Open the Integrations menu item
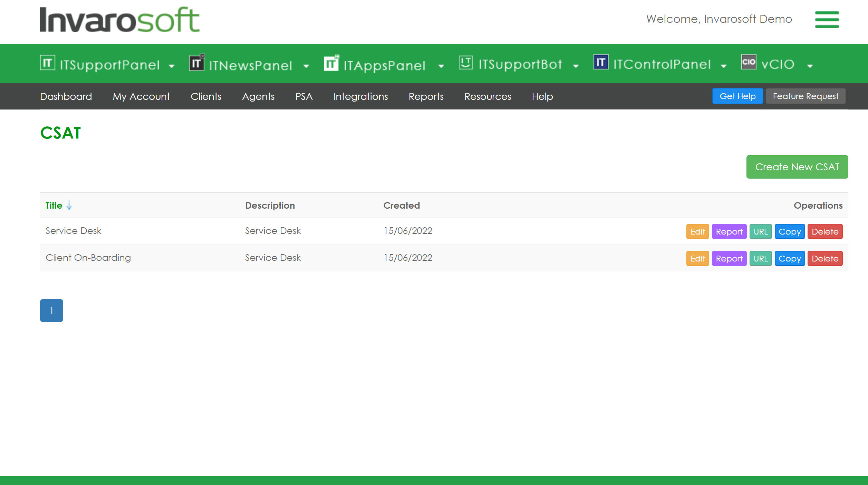Screen dimensions: 868x485 (360, 96)
